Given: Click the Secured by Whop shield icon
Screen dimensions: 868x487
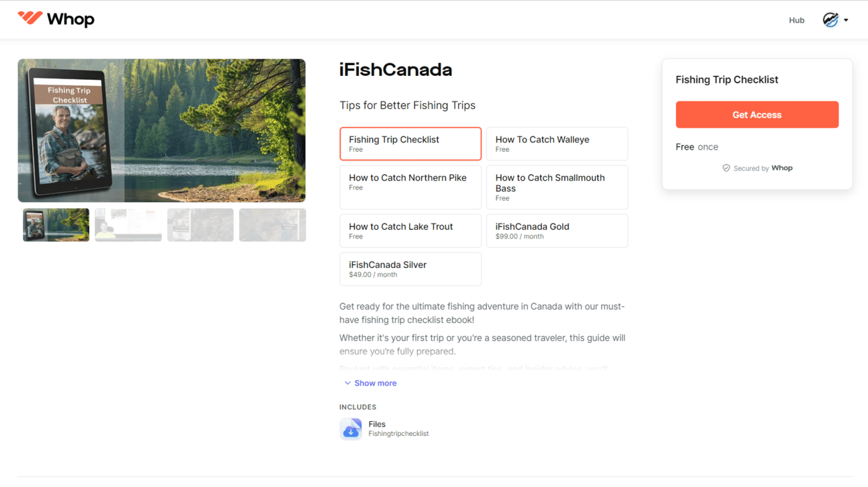Looking at the screenshot, I should (726, 168).
